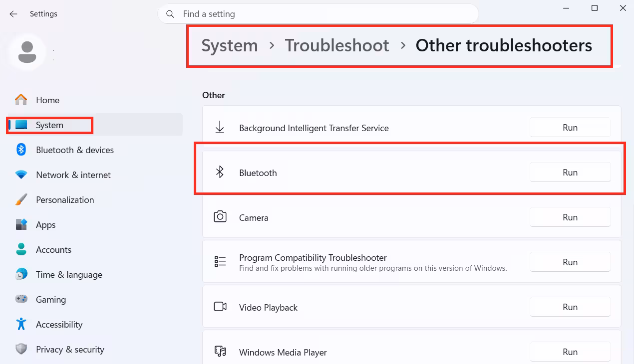Click the Windows Media Player icon

pyautogui.click(x=220, y=352)
